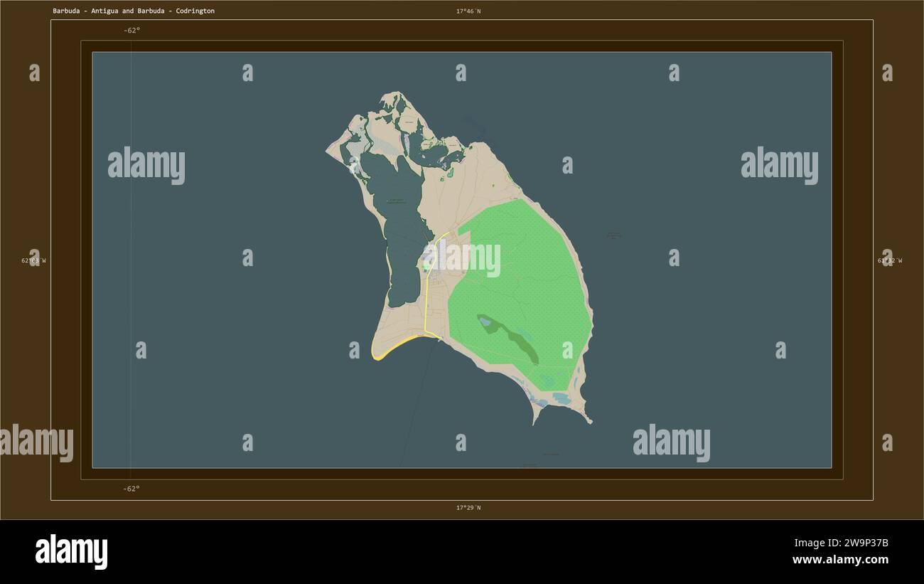Click the alamy watermark at lower right of map
The image size is (924, 584).
click(x=671, y=442)
